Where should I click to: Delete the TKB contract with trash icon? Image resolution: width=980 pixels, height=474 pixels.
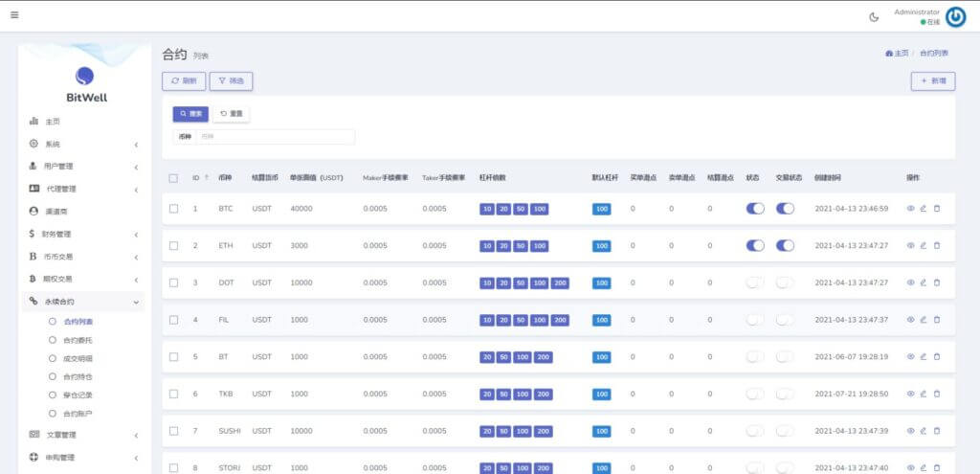tap(936, 394)
